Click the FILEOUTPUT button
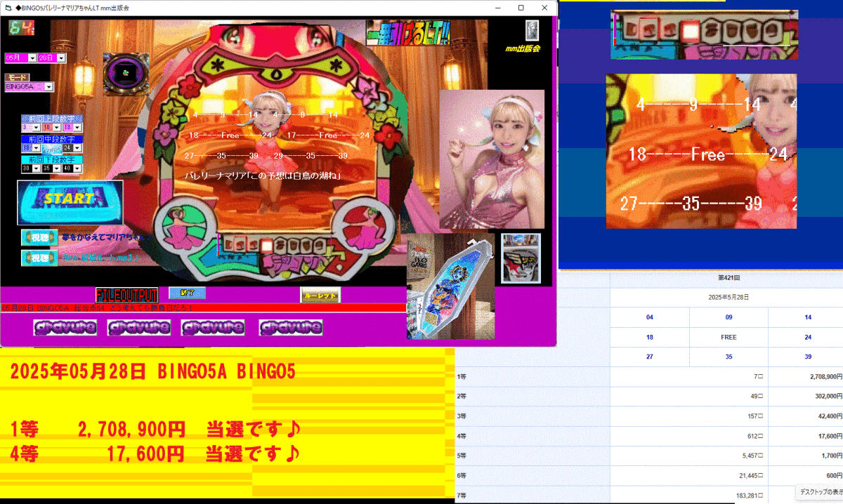This screenshot has height=504, width=843. pos(127,295)
